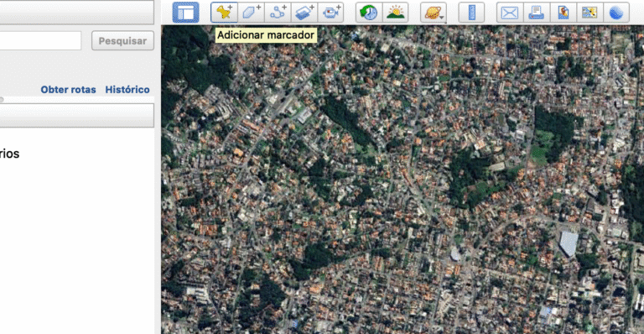Focus the search text field

[x=40, y=40]
